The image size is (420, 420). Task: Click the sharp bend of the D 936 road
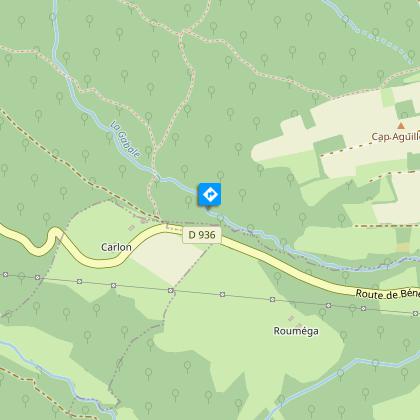pyautogui.click(x=53, y=233)
